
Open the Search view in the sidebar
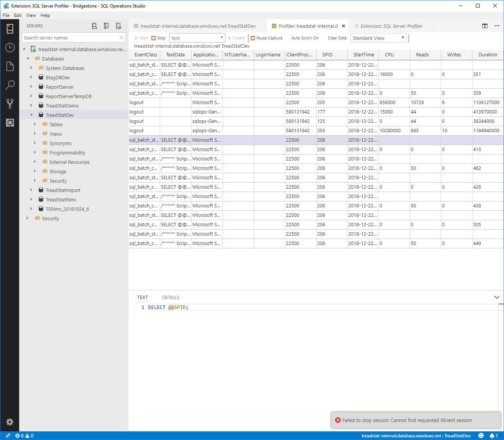pyautogui.click(x=10, y=85)
